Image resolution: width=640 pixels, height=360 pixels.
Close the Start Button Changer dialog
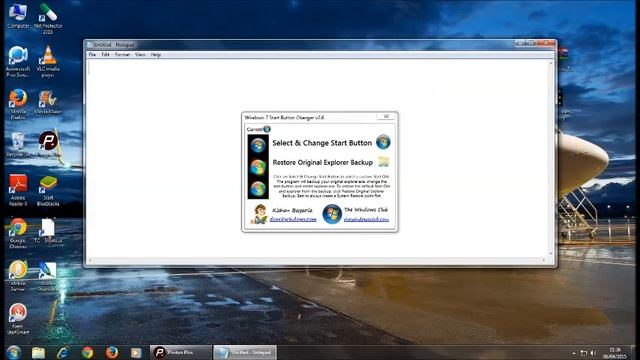click(386, 117)
